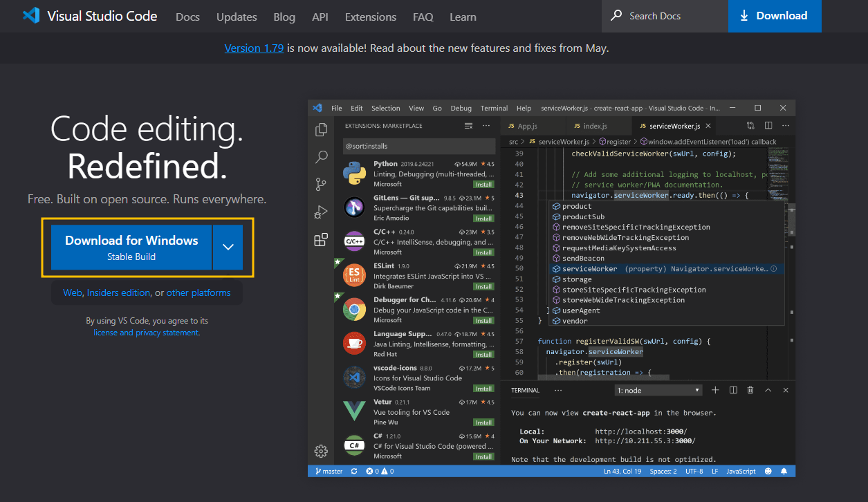
Task: Click the @sort:installs extension search box
Action: click(x=418, y=146)
